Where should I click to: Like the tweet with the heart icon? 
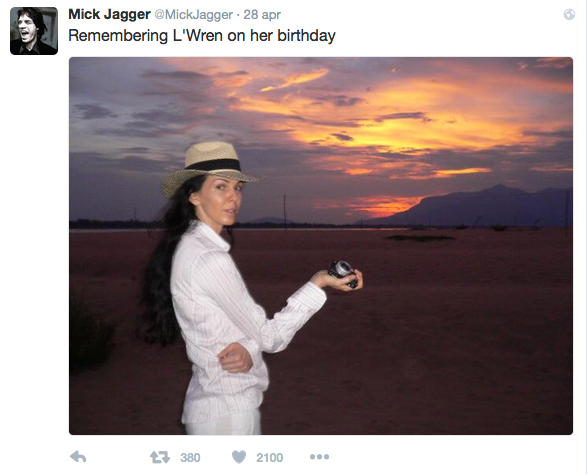coord(239,457)
